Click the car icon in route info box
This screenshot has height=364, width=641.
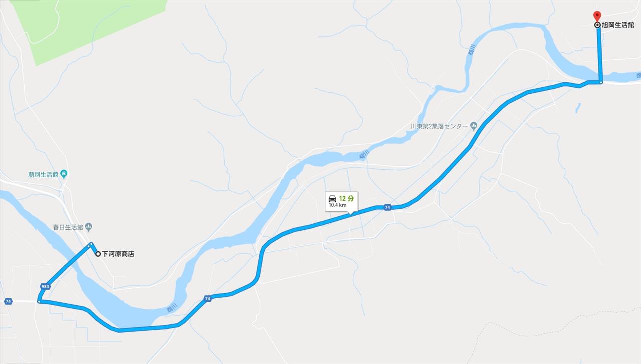[x=333, y=198]
